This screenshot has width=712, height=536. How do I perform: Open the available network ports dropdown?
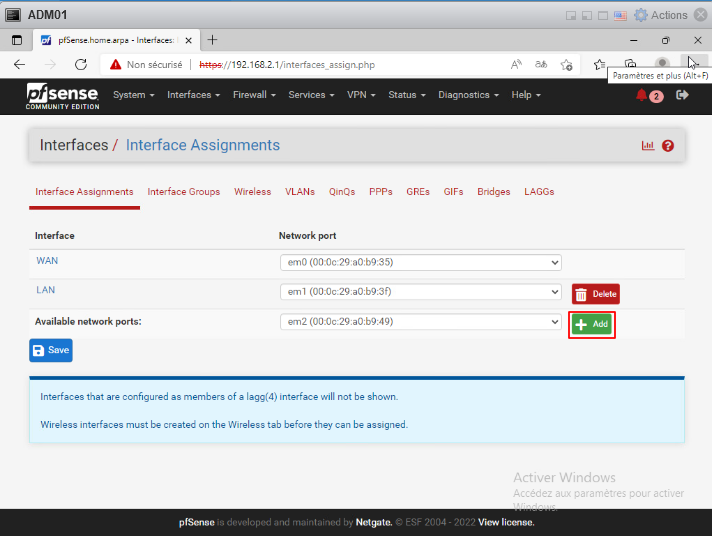(420, 322)
